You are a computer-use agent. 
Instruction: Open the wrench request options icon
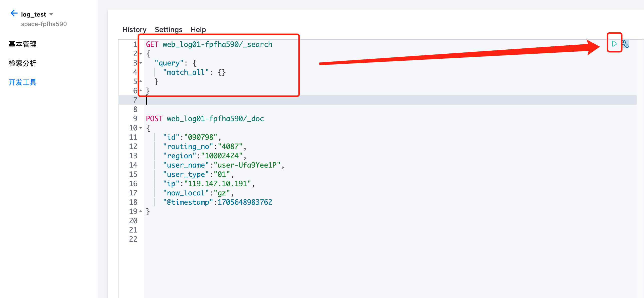click(x=625, y=44)
